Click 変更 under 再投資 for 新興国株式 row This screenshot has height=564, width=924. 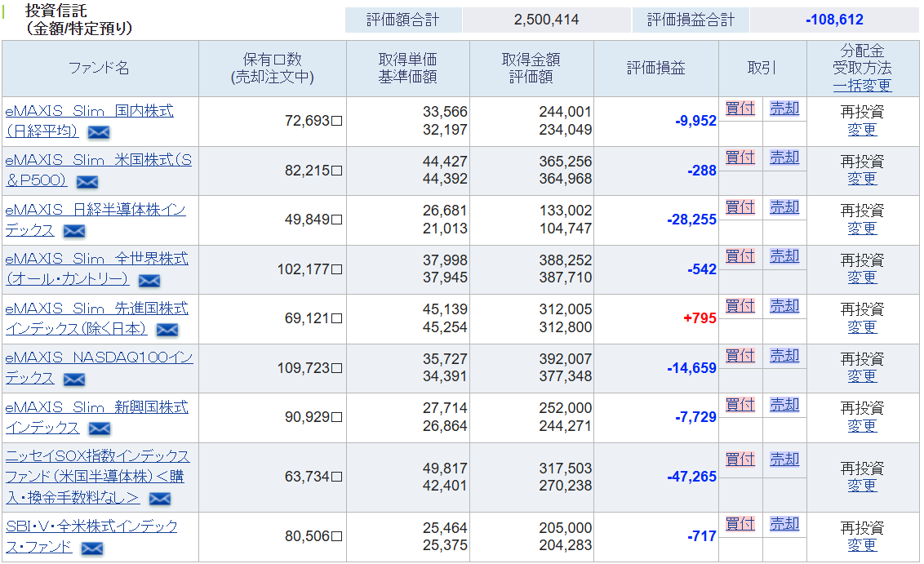[862, 425]
